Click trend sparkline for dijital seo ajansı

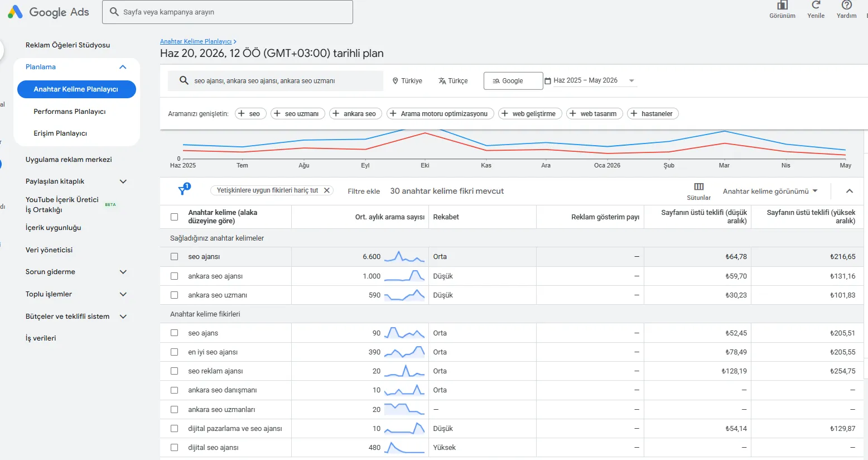click(x=404, y=448)
